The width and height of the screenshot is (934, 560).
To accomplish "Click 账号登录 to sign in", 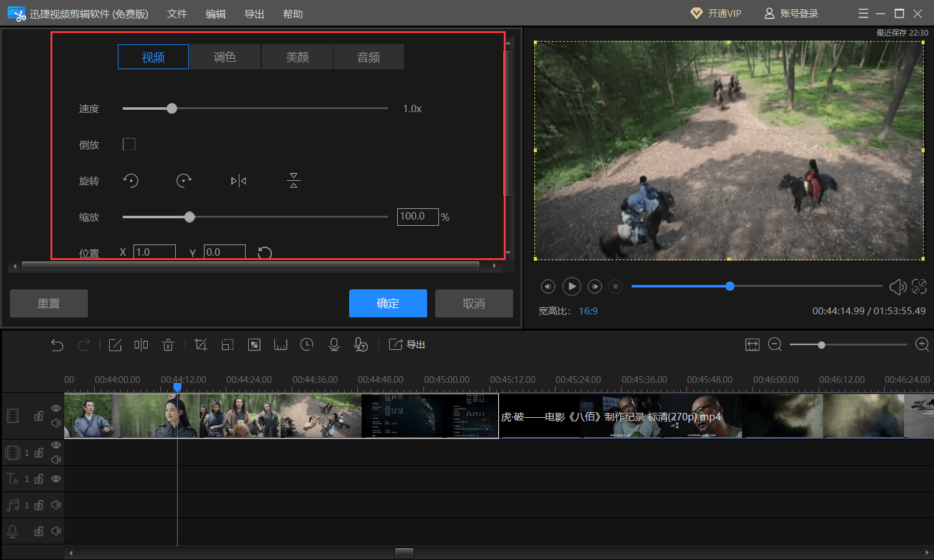I will tap(791, 13).
